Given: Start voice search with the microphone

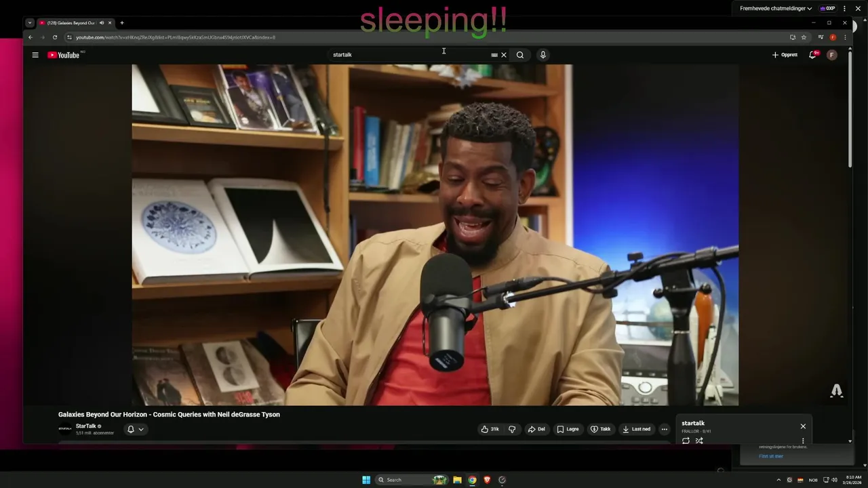Looking at the screenshot, I should click(542, 55).
